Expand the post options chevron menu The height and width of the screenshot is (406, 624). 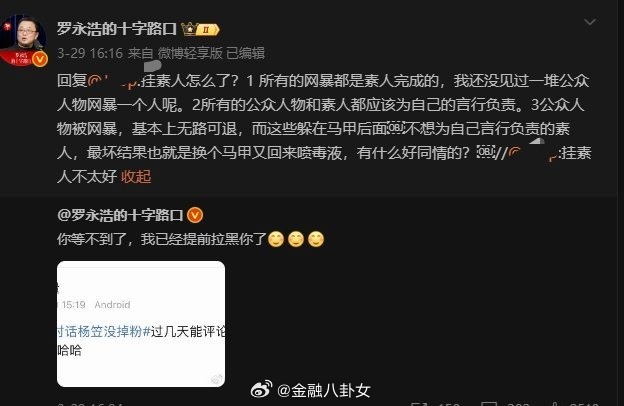(x=590, y=22)
